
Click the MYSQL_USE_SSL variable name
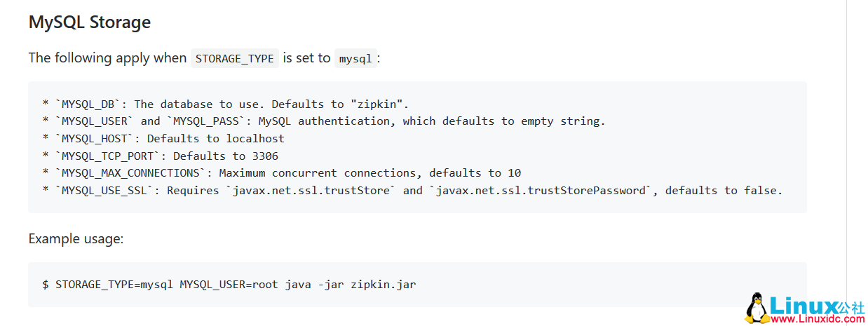pyautogui.click(x=105, y=190)
